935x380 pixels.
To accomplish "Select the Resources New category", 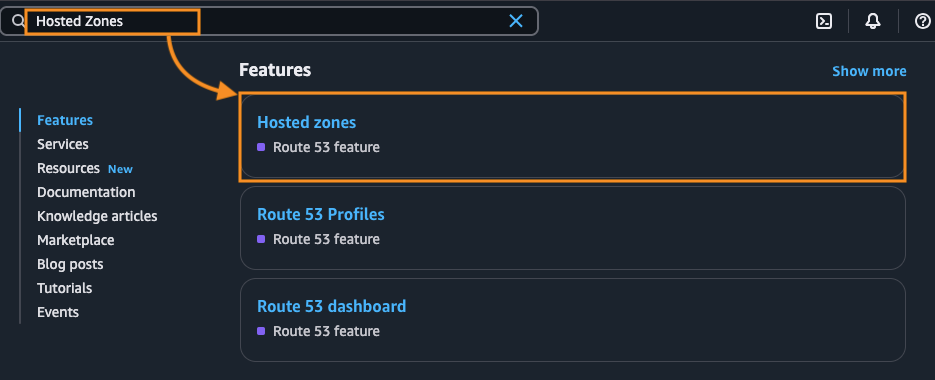I will coord(85,168).
